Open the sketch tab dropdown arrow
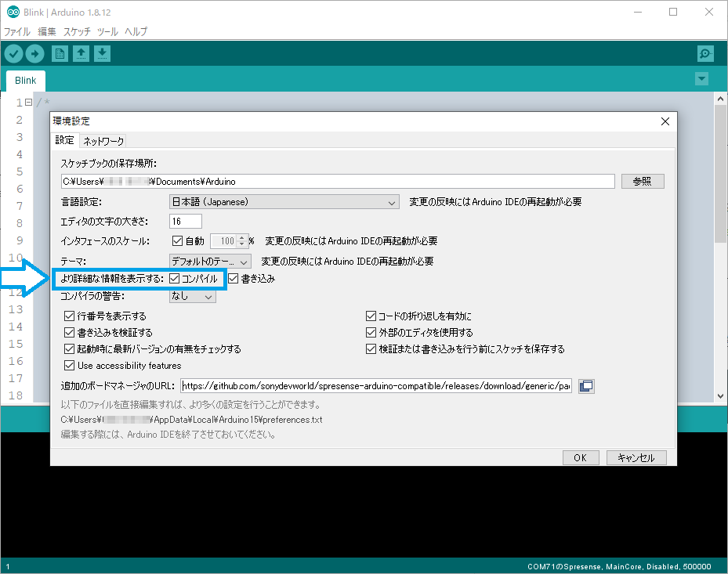Image resolution: width=728 pixels, height=574 pixels. tap(701, 79)
